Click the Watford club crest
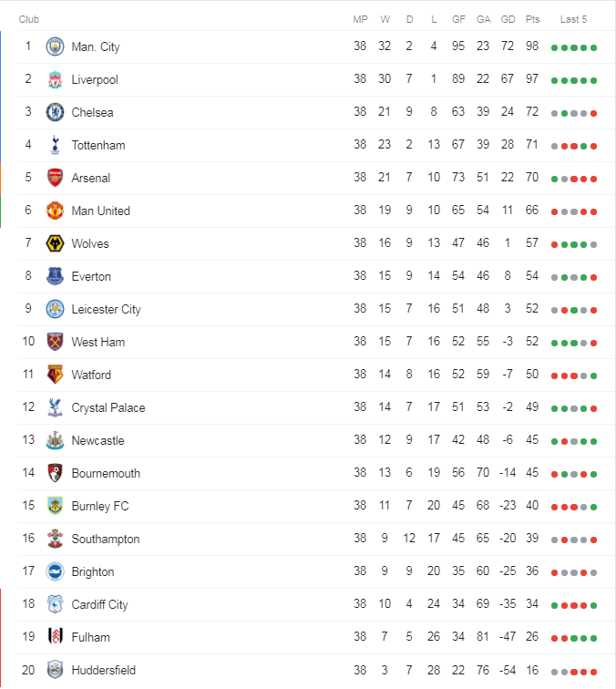This screenshot has height=689, width=616. tap(56, 375)
